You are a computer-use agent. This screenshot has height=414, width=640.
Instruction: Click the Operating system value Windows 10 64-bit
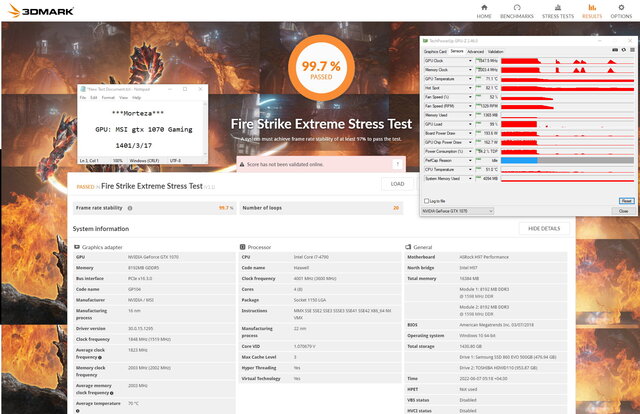477,336
